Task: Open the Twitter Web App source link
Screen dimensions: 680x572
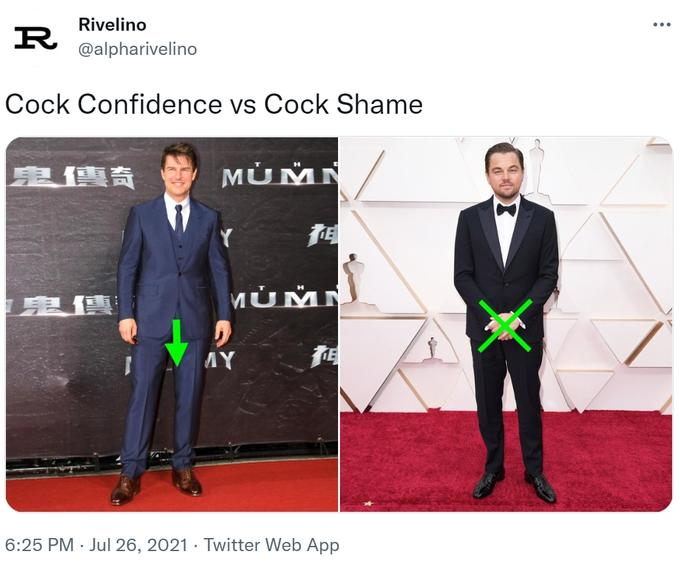Action: tap(273, 545)
